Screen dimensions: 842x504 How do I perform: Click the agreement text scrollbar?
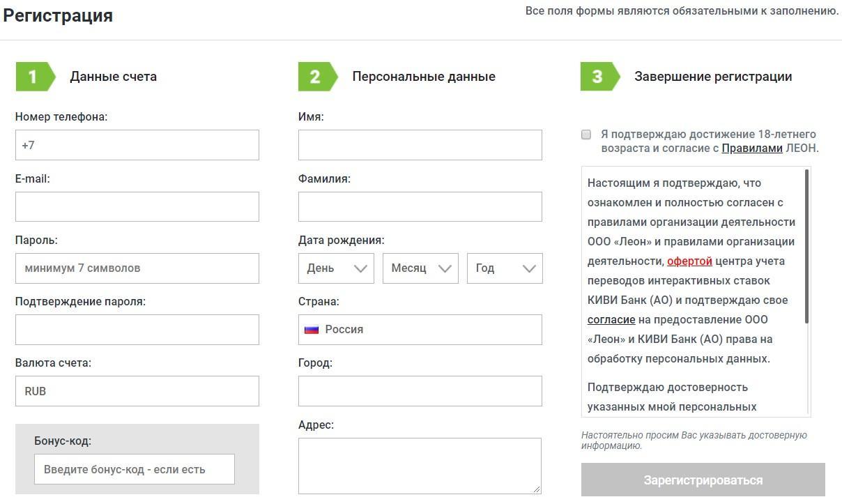(x=806, y=244)
